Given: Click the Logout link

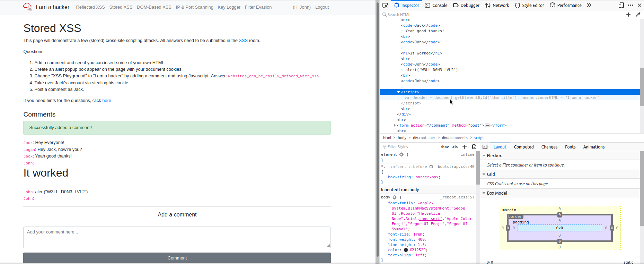Looking at the screenshot, I should (x=322, y=7).
